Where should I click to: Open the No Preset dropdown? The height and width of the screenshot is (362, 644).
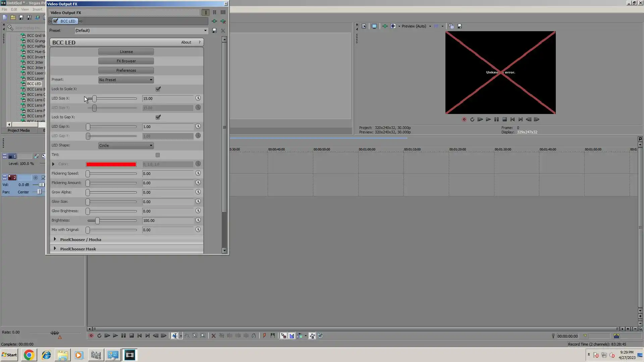click(x=126, y=80)
